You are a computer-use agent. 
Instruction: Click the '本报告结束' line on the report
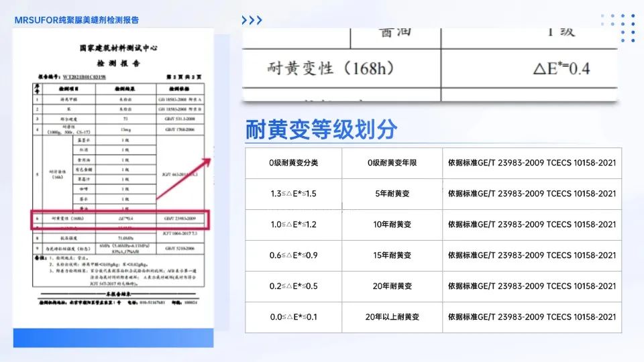[118, 294]
